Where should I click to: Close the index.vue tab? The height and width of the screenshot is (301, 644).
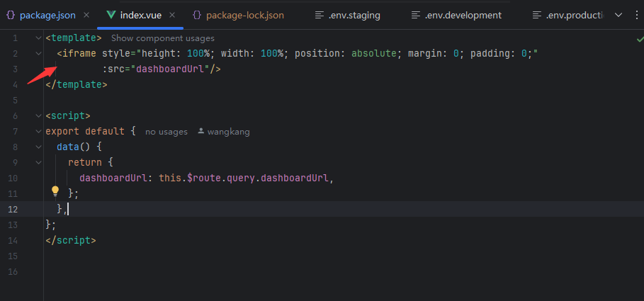172,15
